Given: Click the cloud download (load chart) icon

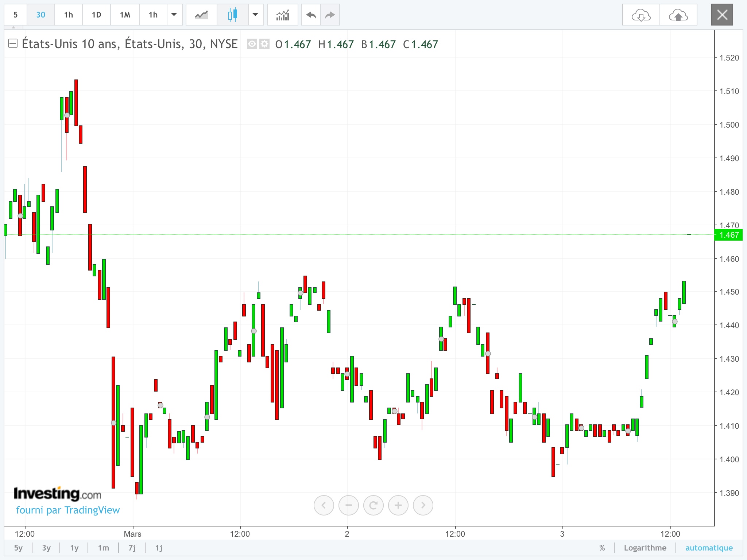Looking at the screenshot, I should pyautogui.click(x=641, y=15).
